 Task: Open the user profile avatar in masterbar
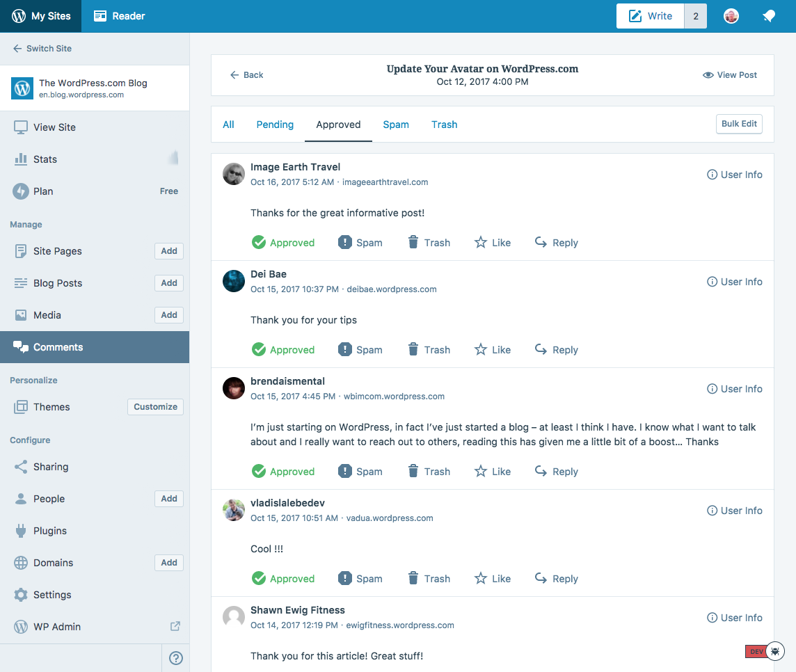tap(731, 16)
